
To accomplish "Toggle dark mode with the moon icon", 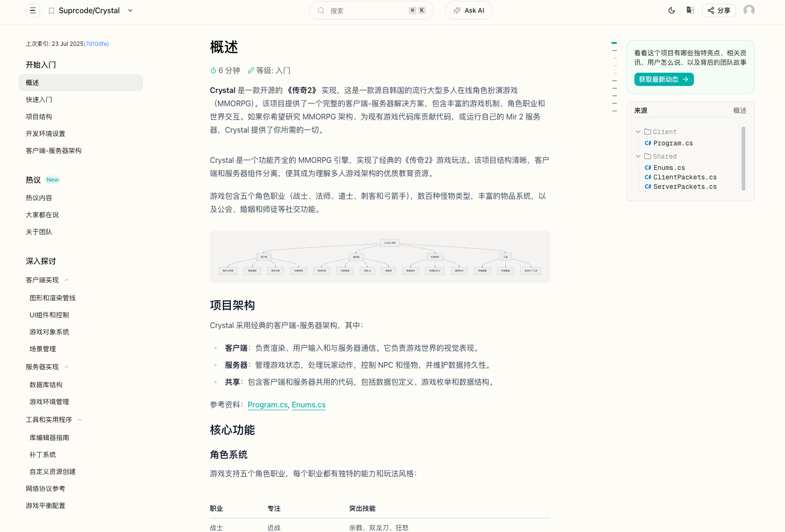I will (x=671, y=10).
